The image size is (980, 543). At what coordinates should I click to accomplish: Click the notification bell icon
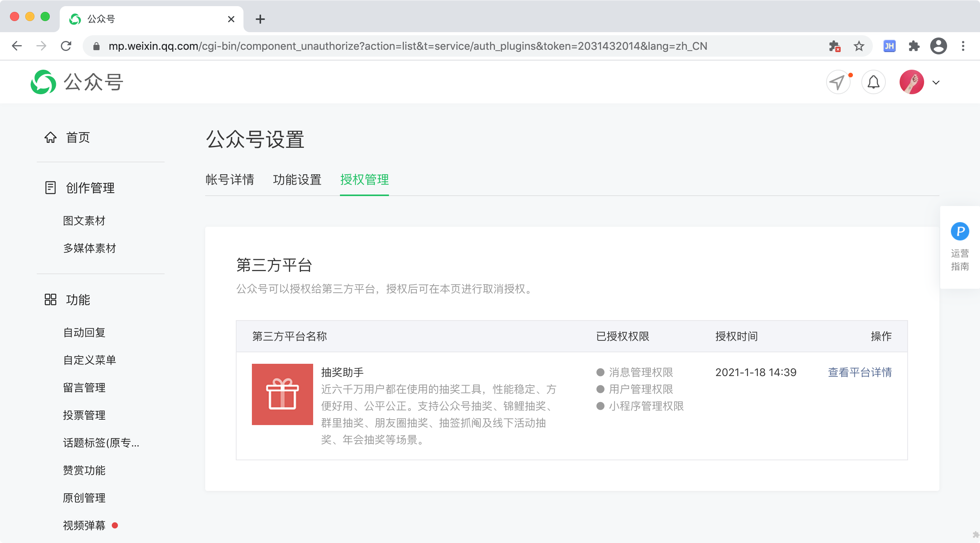point(873,82)
